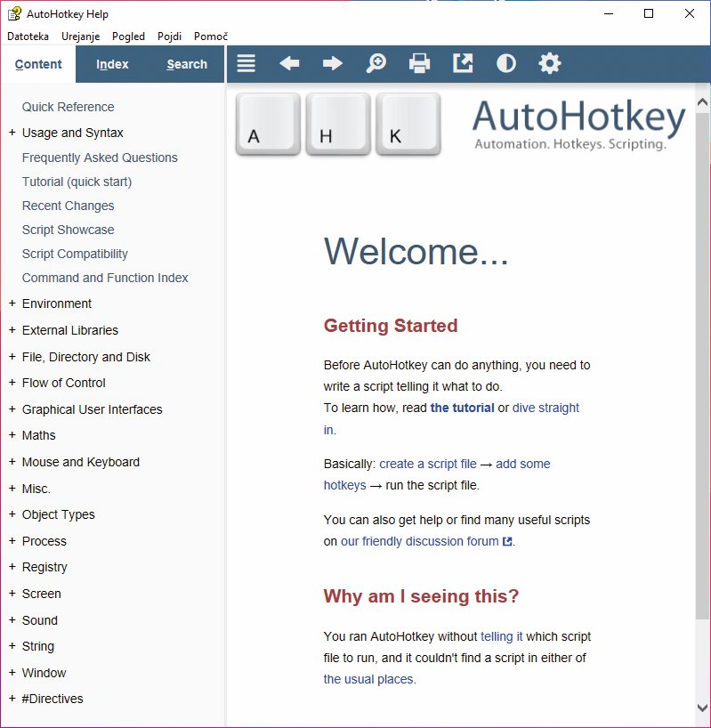Viewport: 711px width, 728px height.
Task: Click the external link icon after discussion forum
Action: [x=508, y=541]
